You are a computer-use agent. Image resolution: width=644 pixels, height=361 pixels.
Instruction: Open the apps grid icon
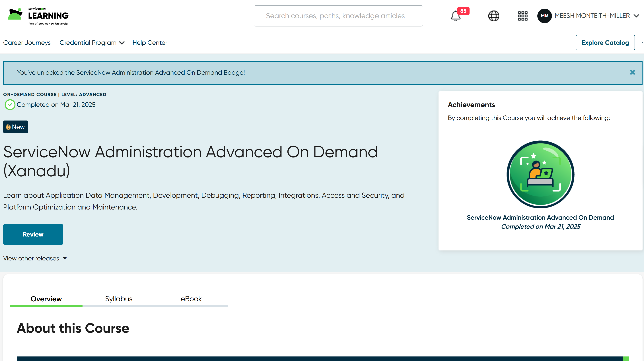coord(522,16)
